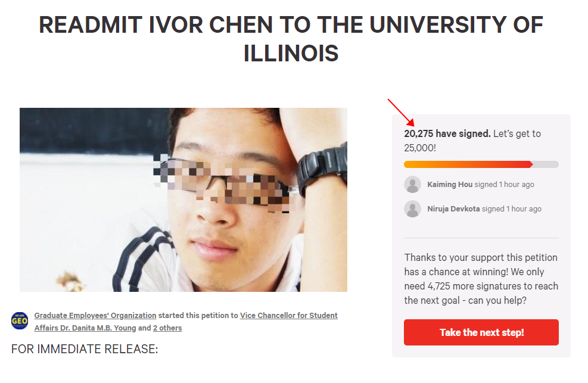Viewport: 588px width, 383px height.
Task: Click the 'Let's get to 25,000!' goal text
Action: coord(472,141)
